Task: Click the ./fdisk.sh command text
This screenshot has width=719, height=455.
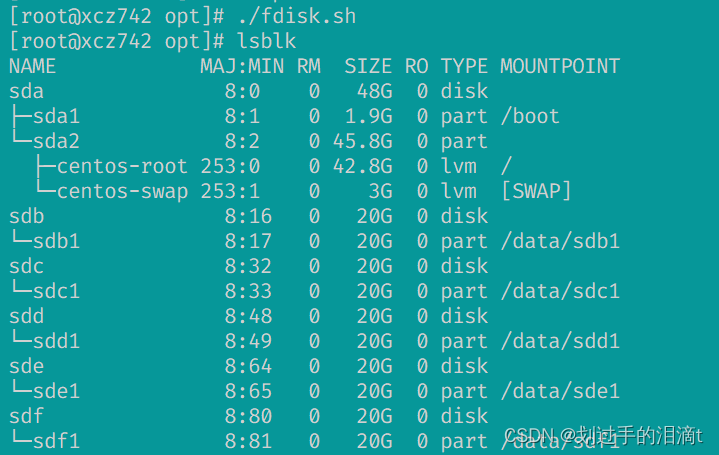Action: 296,17
